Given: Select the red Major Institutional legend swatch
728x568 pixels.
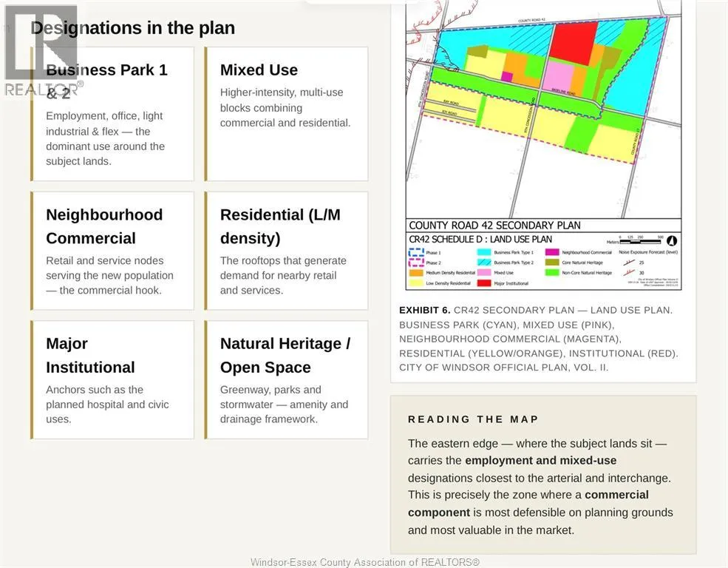Looking at the screenshot, I should coord(484,283).
